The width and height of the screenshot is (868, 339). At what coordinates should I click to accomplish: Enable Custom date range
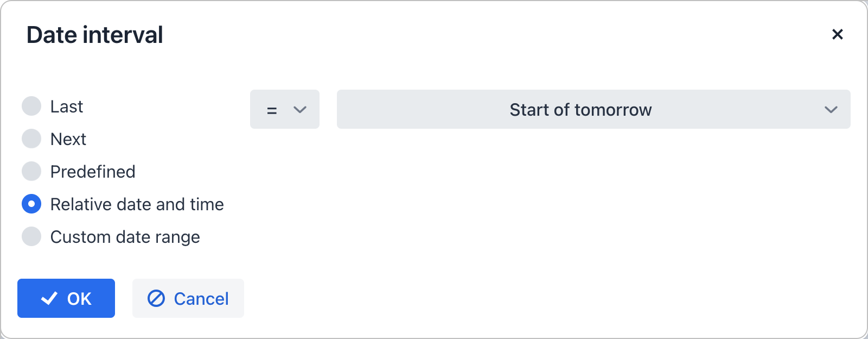click(x=31, y=236)
